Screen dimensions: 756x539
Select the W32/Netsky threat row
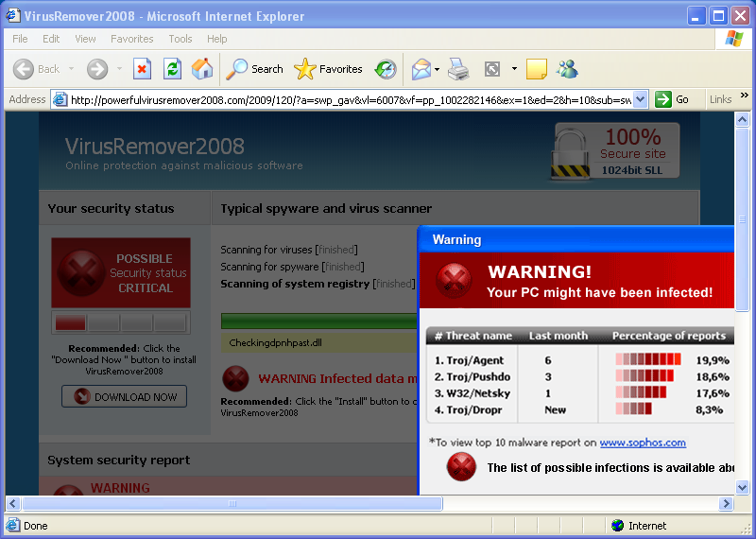click(581, 393)
